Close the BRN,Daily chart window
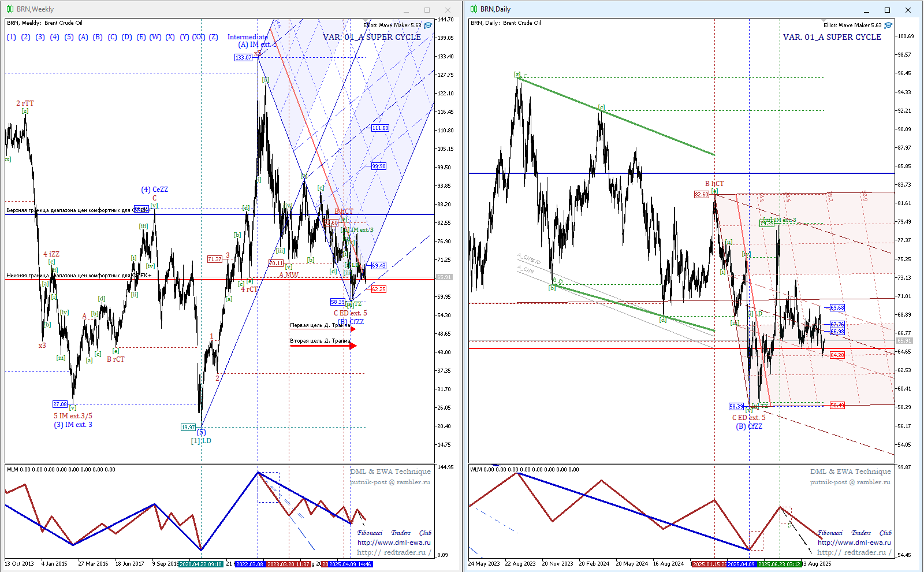924x572 pixels. pos(908,10)
